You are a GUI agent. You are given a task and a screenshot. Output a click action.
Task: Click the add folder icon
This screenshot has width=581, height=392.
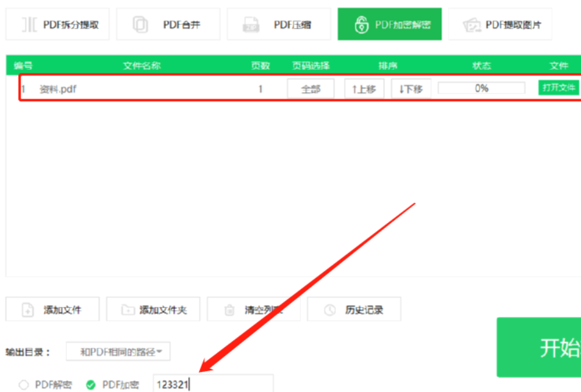point(128,309)
